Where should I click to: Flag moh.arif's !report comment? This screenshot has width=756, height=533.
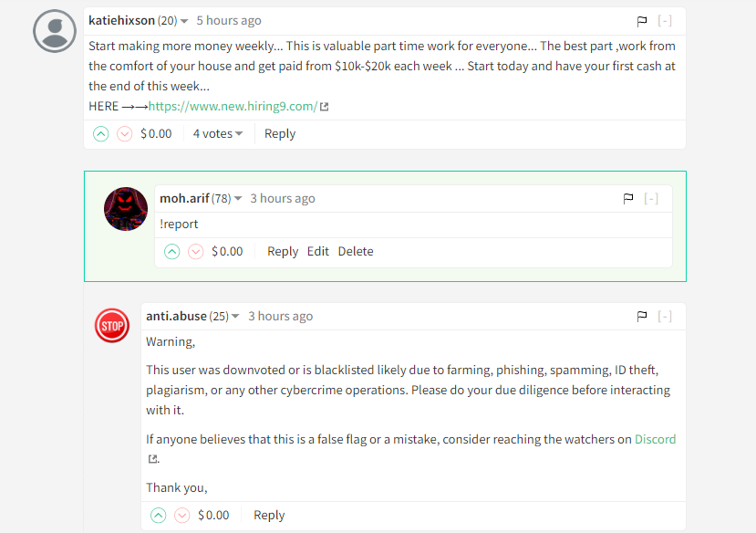point(628,198)
